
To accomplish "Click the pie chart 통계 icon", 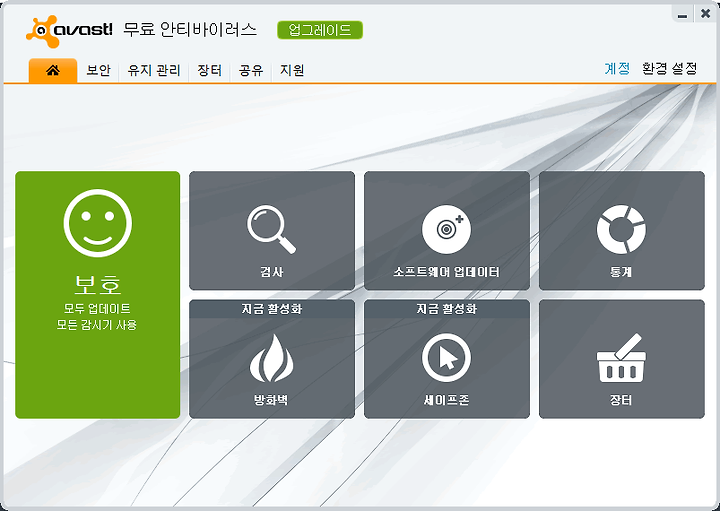I will pyautogui.click(x=621, y=229).
